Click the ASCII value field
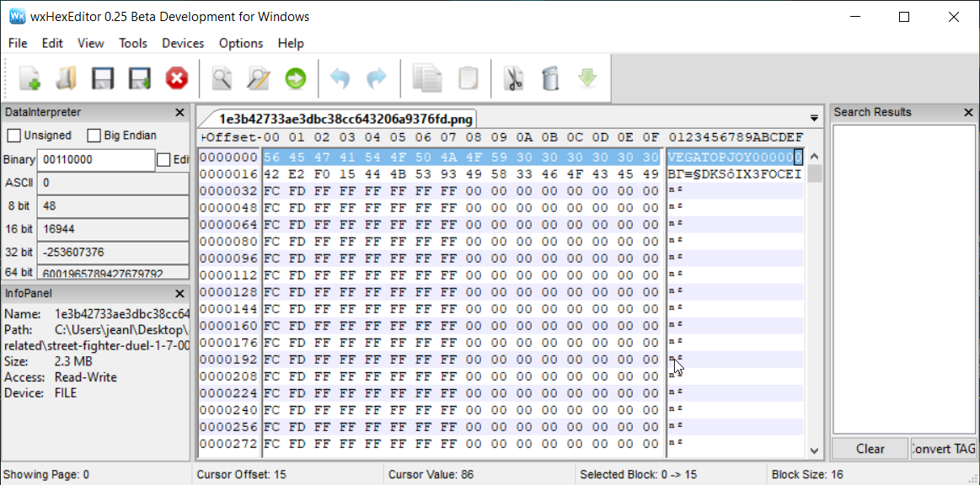 (x=113, y=183)
